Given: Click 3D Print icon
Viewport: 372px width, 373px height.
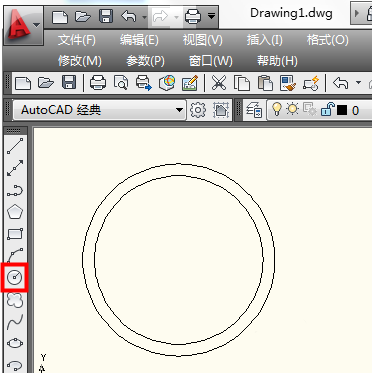Looking at the screenshot, I should click(167, 82).
